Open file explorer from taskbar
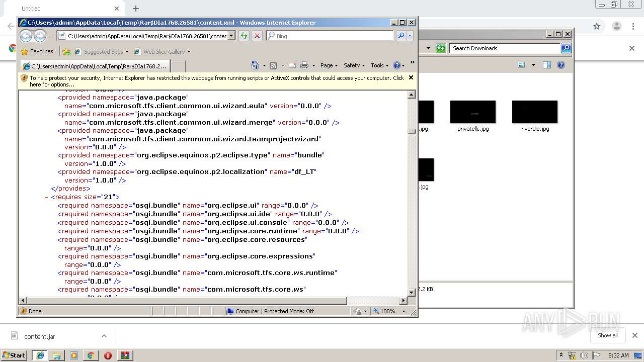This screenshot has height=362, width=644. pos(57,355)
